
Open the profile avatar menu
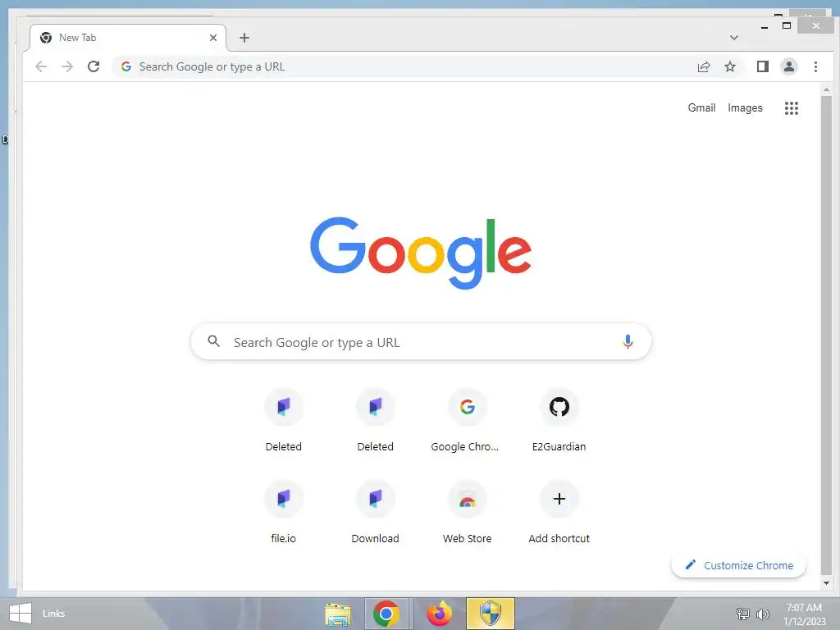coord(788,66)
